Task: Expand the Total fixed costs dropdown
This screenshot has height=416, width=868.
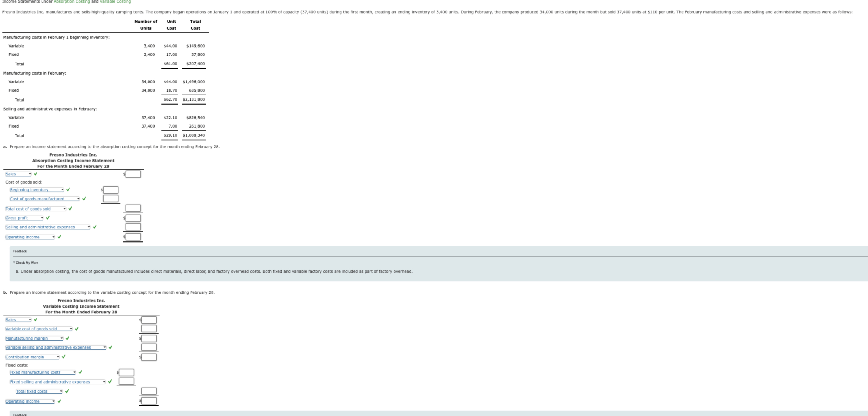Action: click(x=39, y=391)
